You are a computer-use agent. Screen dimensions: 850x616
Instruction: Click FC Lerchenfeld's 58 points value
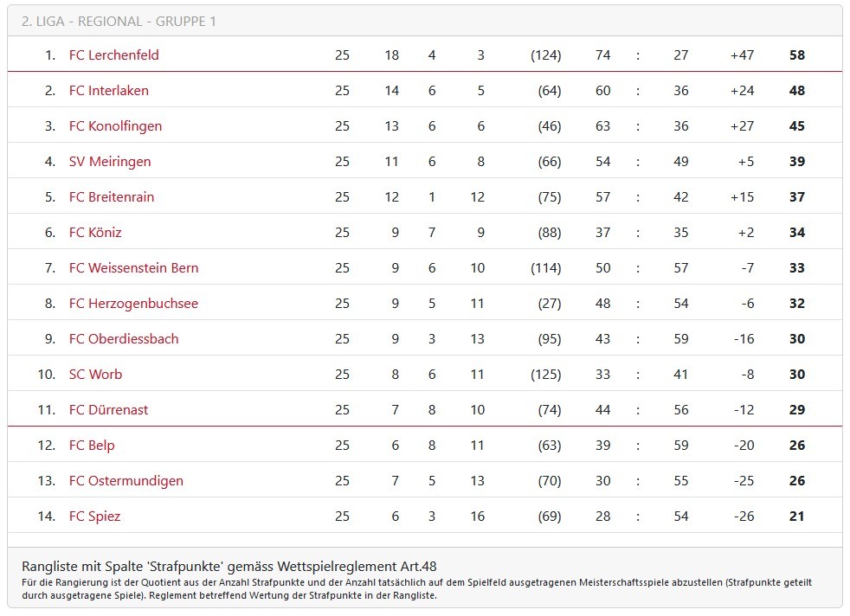(796, 55)
